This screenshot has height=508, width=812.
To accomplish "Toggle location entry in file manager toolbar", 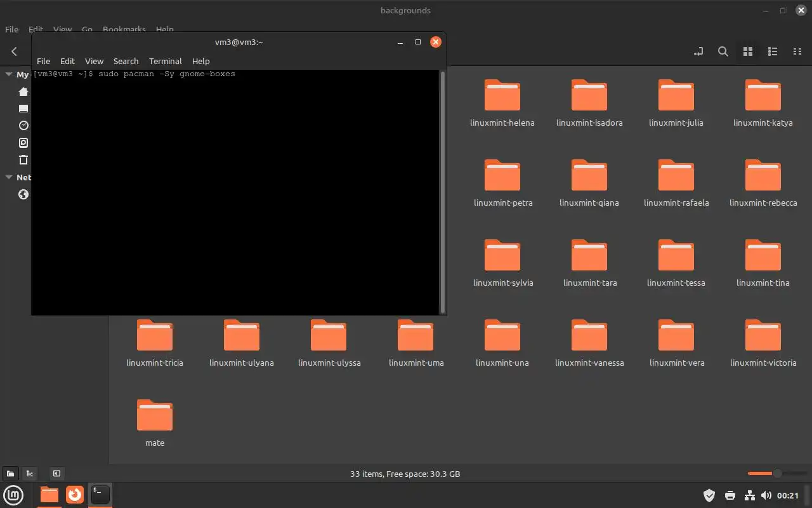I will click(x=698, y=51).
